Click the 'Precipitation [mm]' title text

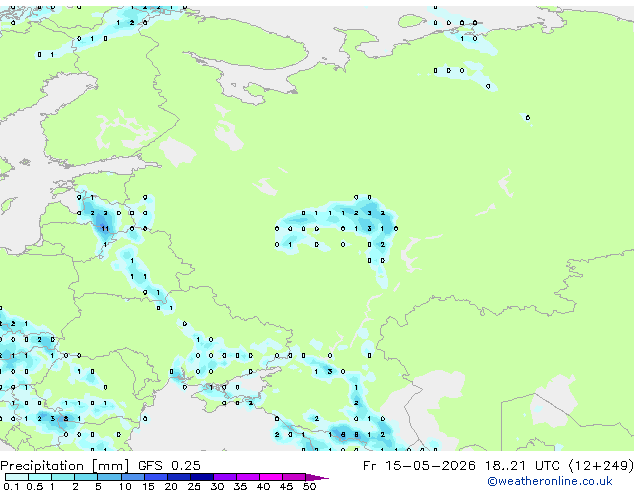click(64, 466)
